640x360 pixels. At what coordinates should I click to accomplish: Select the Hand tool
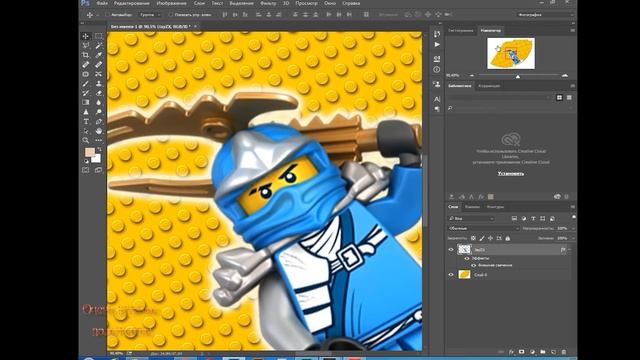[99, 131]
